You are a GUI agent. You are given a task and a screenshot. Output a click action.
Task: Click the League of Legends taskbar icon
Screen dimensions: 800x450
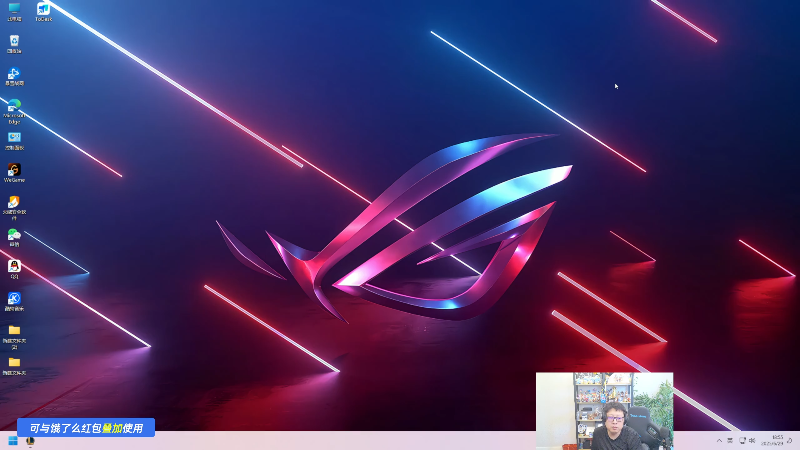(x=31, y=441)
